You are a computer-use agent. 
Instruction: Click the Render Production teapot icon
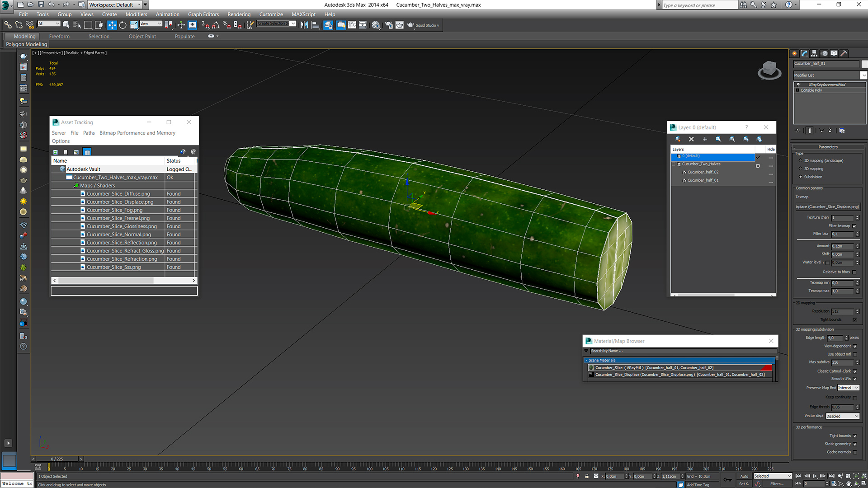click(410, 25)
